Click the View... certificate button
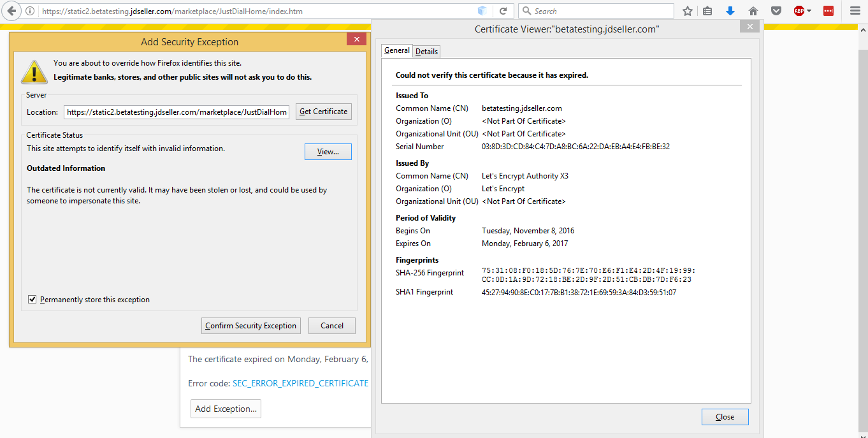The image size is (868, 438). 328,152
